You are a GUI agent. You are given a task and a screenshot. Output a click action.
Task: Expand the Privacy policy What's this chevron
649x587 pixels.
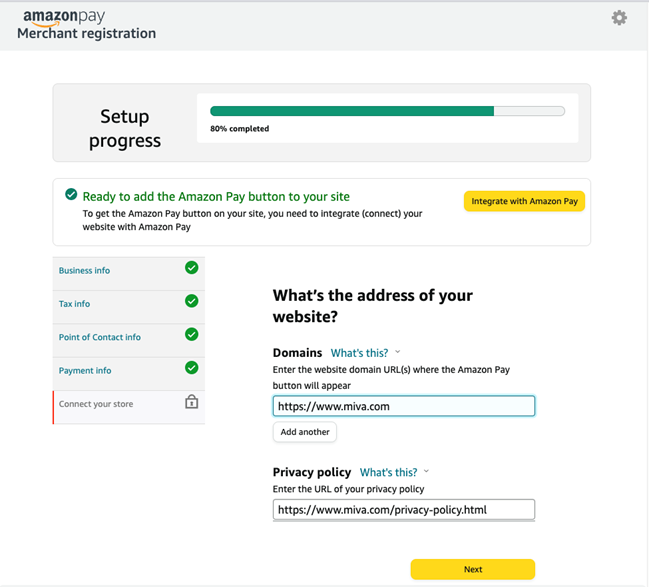coord(427,471)
